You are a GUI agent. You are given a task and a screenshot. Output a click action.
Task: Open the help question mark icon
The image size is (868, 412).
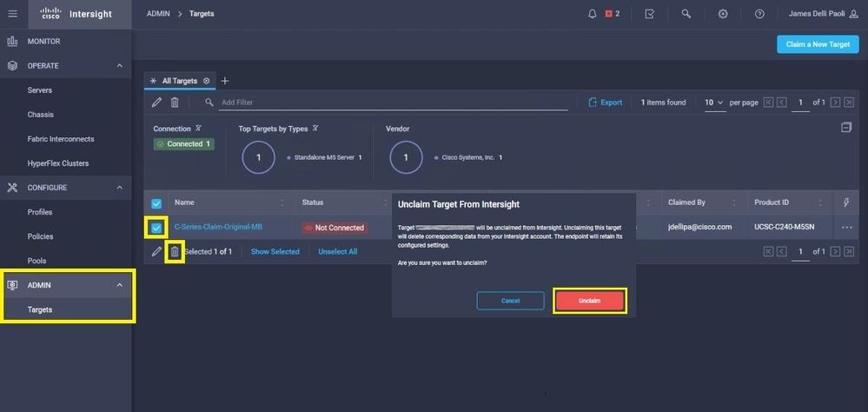pos(759,14)
